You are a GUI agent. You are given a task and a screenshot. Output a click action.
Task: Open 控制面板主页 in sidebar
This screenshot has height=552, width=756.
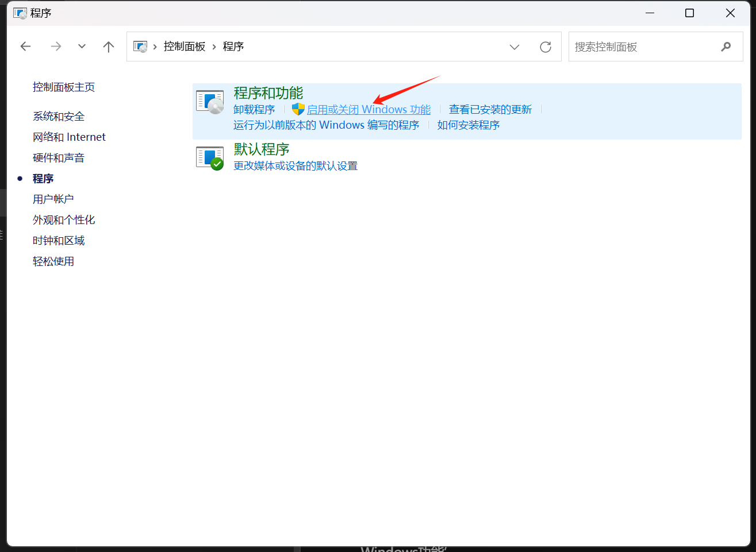[64, 87]
